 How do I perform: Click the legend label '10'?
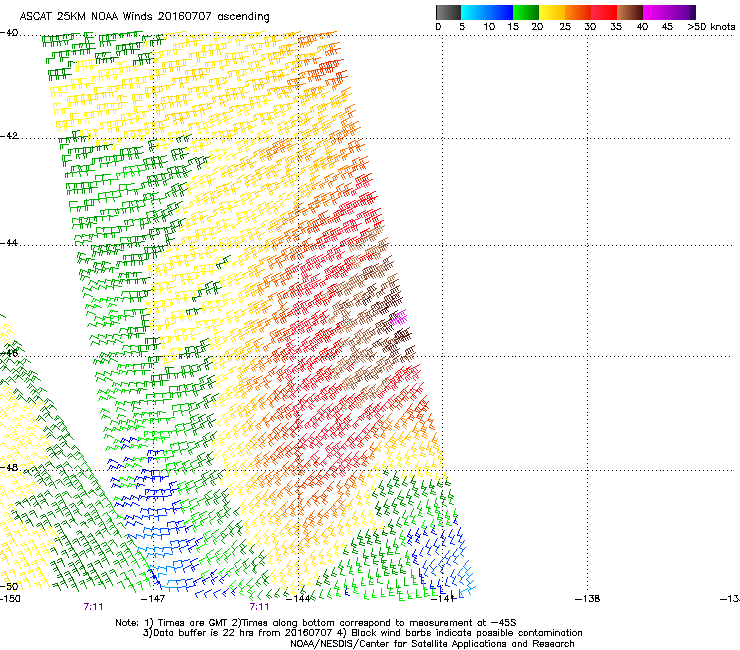tap(489, 27)
